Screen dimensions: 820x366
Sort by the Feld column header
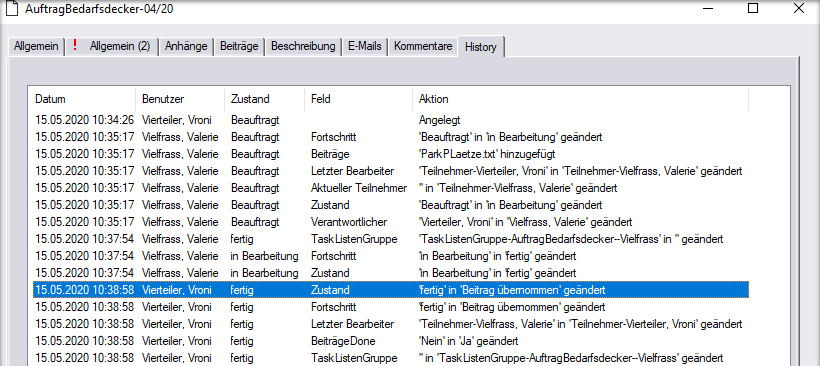coord(359,99)
